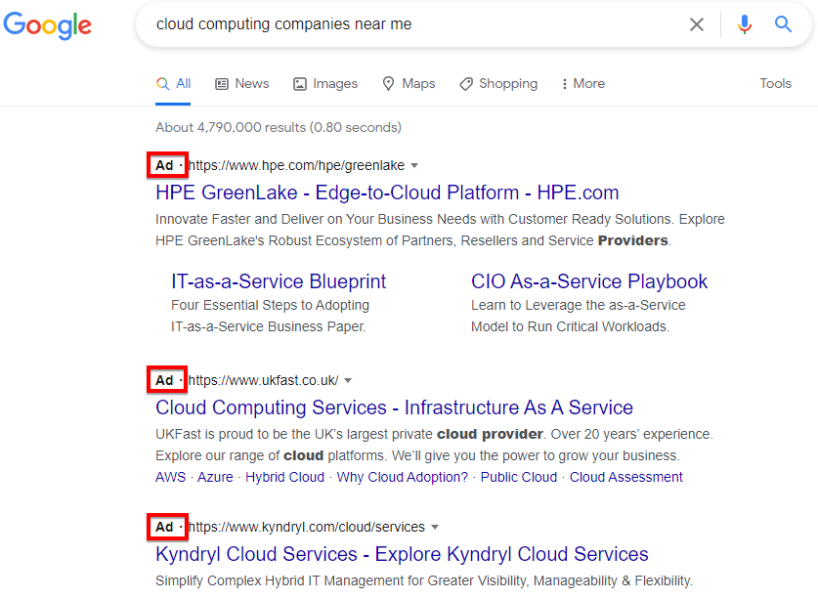Switch to the All results tab
Screen dimensions: 818x600
click(x=174, y=84)
